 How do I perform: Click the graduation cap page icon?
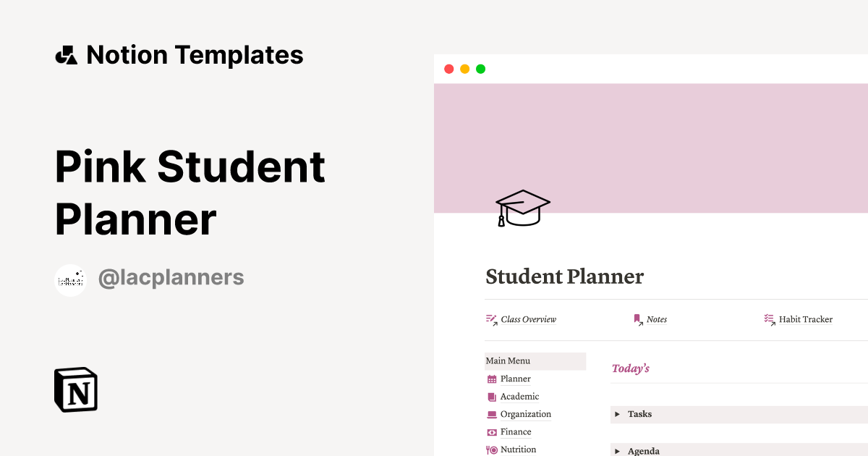522,208
